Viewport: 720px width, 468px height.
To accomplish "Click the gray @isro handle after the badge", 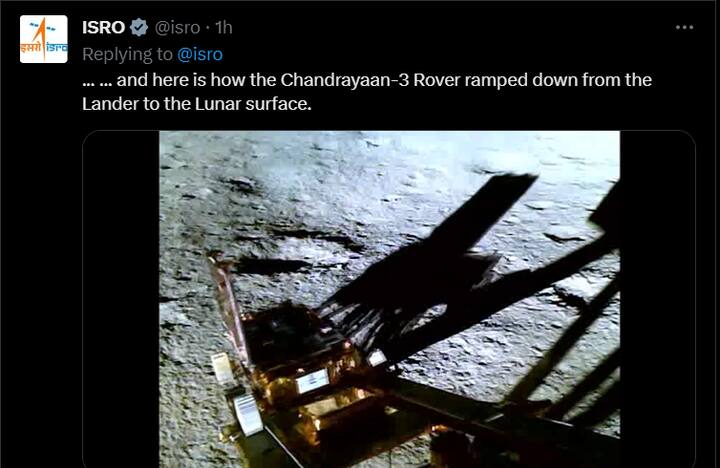I will coord(177,27).
